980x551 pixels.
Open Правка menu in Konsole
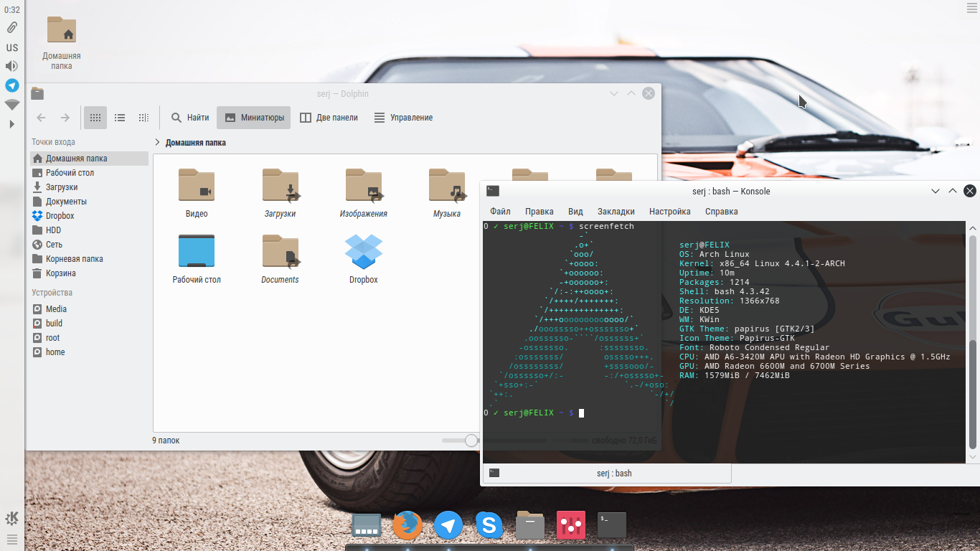539,212
